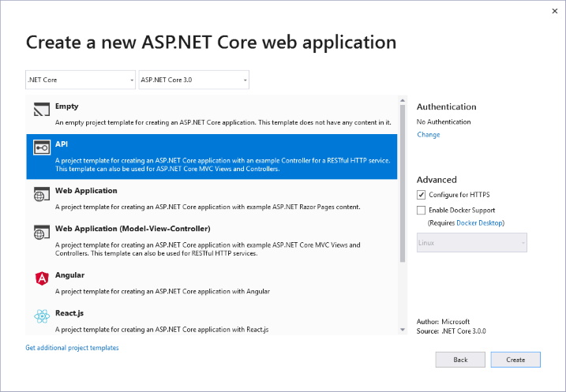Open the disabled Linux OS dropdown

471,243
